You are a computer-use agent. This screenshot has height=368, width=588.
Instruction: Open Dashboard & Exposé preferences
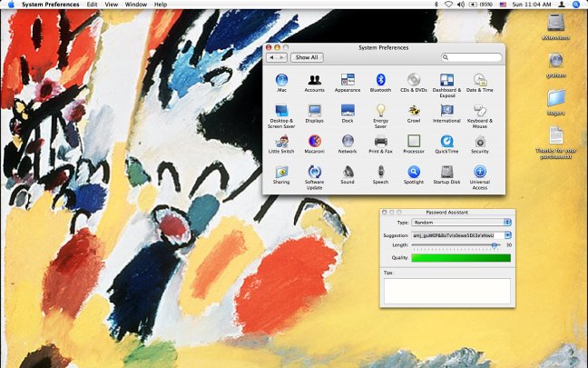pos(446,85)
